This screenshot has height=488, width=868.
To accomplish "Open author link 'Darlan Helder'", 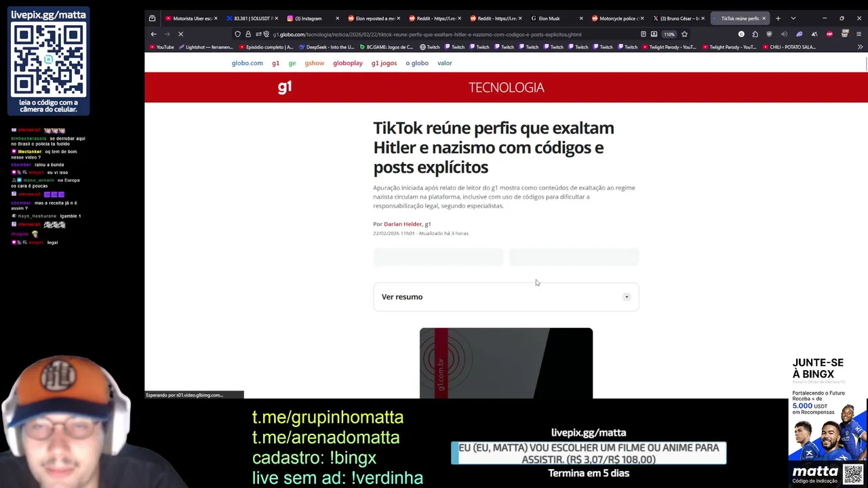I will coord(403,224).
